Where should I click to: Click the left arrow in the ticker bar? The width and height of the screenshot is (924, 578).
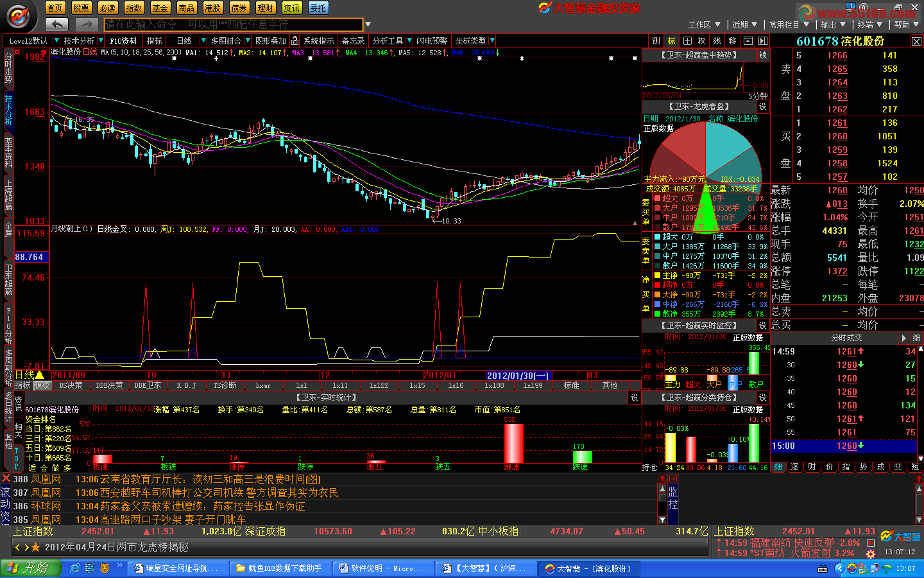(x=18, y=547)
